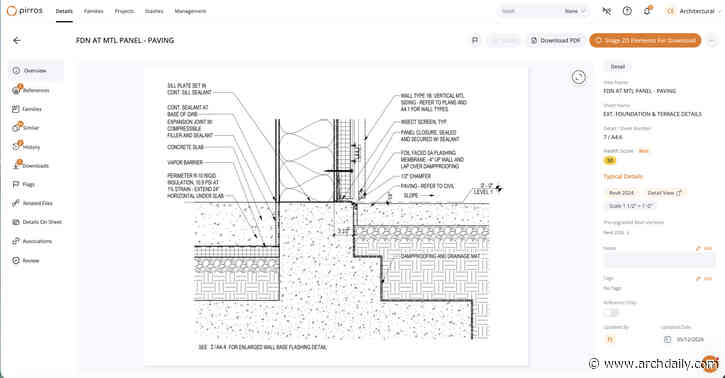The width and height of the screenshot is (725, 378).
Task: Click the circular rotate icon on the drawing
Action: (x=578, y=77)
